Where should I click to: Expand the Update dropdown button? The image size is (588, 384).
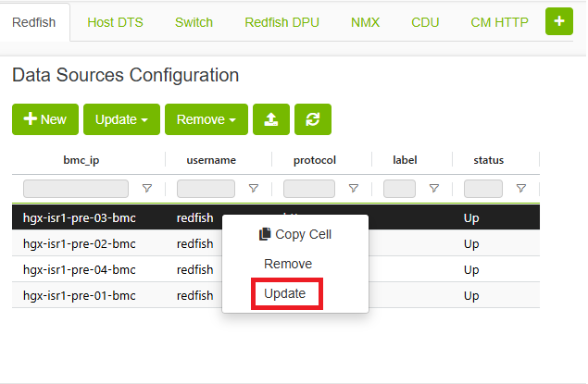coord(122,119)
